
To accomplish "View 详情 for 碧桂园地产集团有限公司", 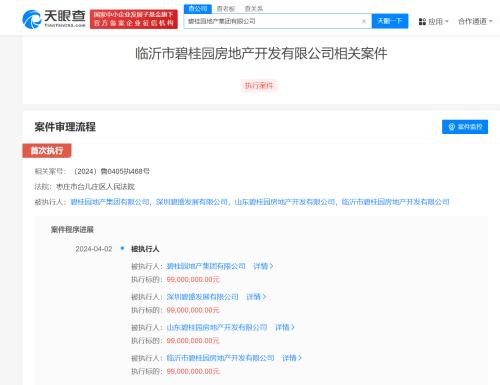I will pos(263,266).
